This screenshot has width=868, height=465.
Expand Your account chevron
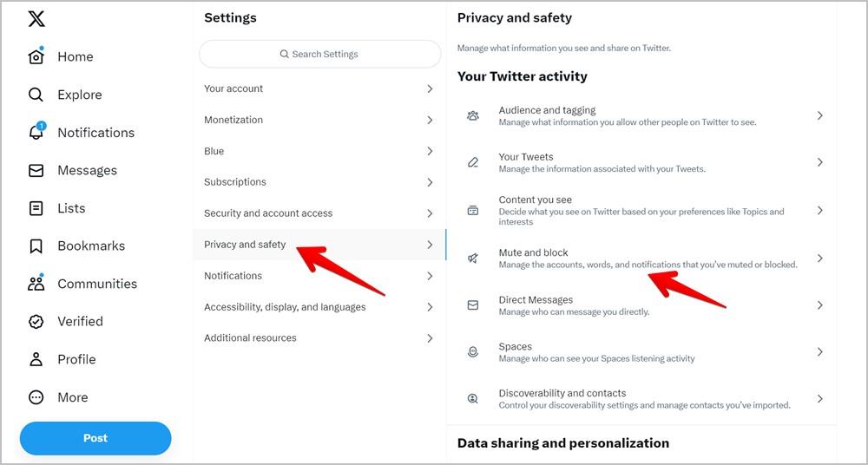[x=430, y=88]
